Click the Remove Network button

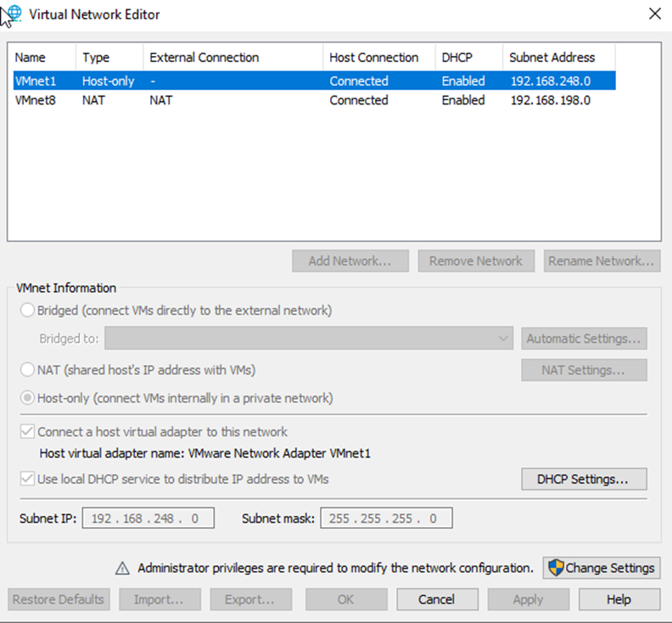tap(476, 261)
